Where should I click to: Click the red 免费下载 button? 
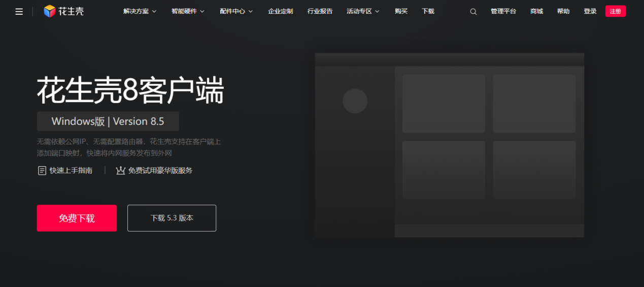tap(77, 218)
